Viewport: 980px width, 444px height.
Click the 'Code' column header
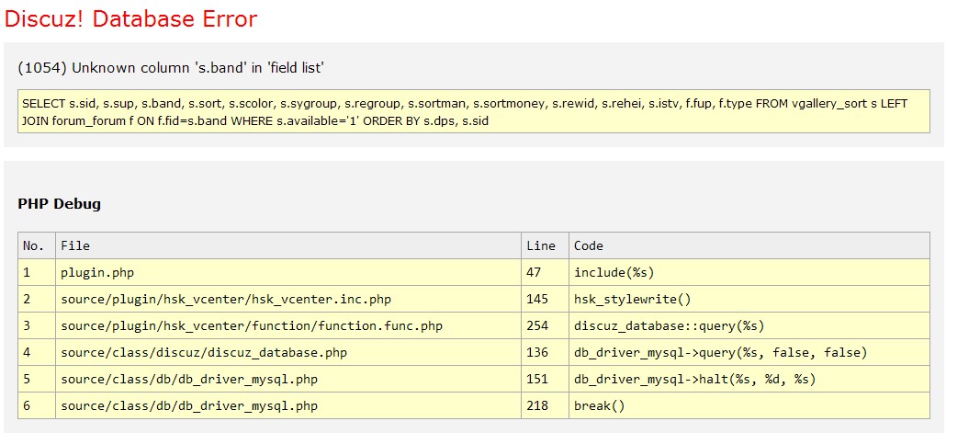(x=749, y=245)
